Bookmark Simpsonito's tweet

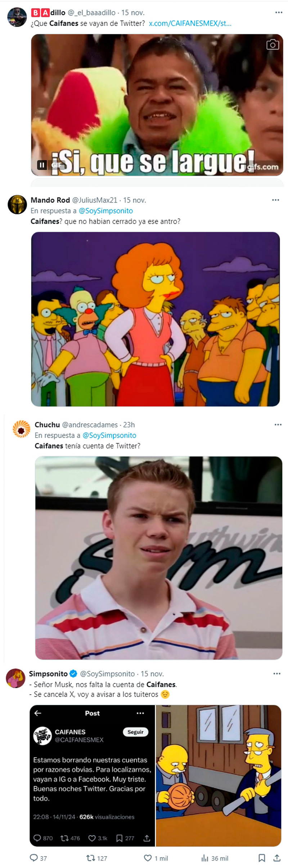(x=262, y=858)
